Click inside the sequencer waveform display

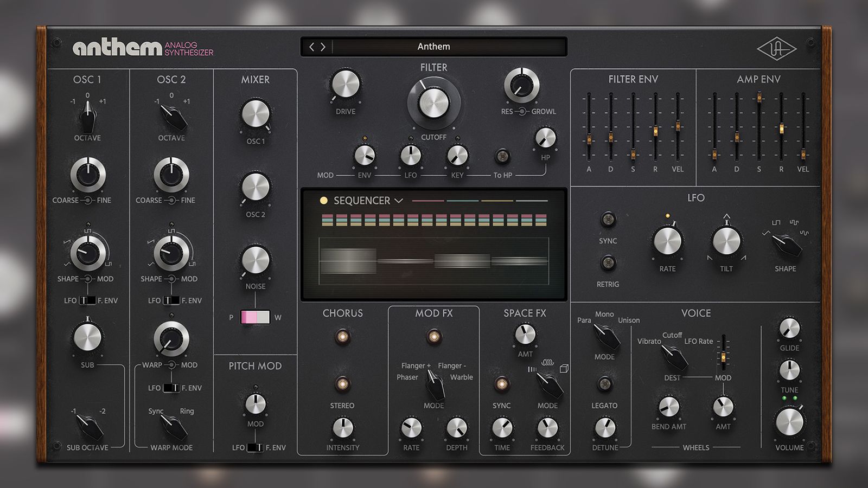[x=434, y=260]
